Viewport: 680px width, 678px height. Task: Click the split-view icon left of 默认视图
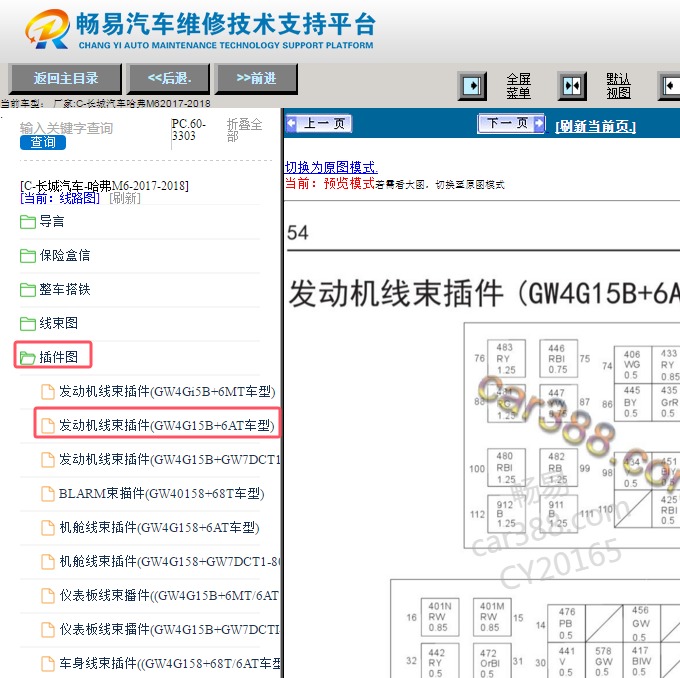click(x=572, y=86)
